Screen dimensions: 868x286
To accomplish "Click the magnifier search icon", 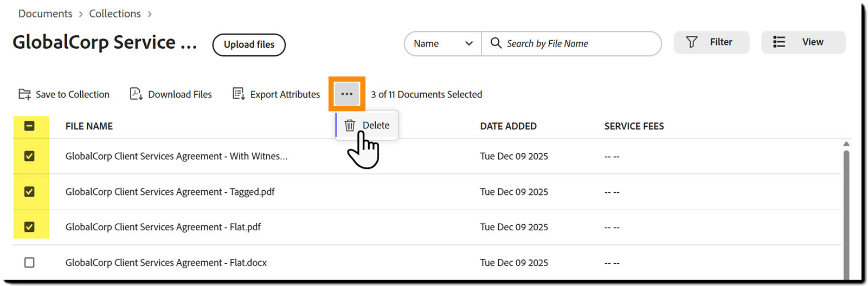I will [x=496, y=43].
